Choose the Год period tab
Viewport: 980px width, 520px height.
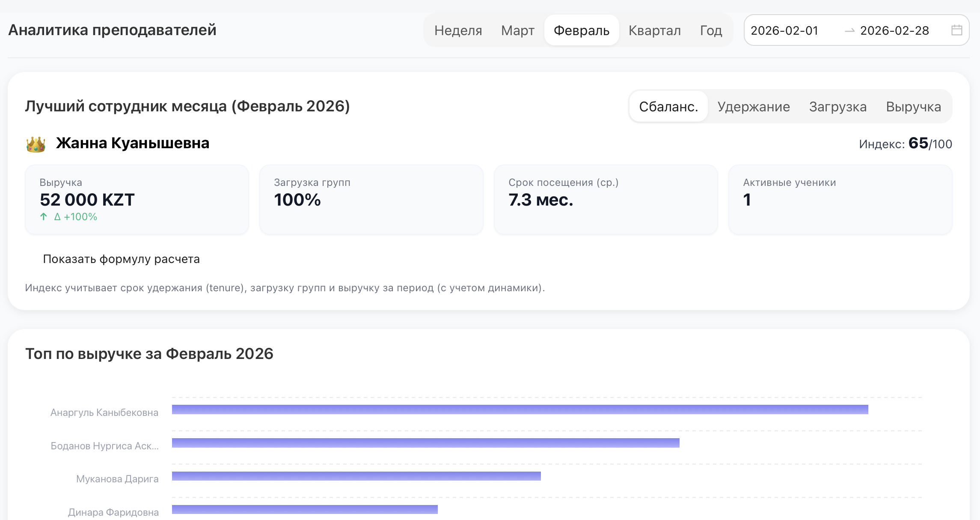(711, 30)
